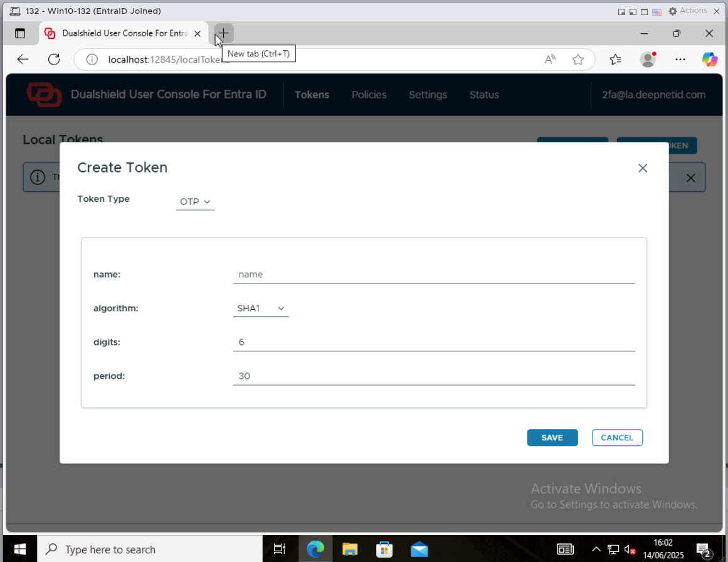This screenshot has height=562, width=728.
Task: Click the Save button
Action: pyautogui.click(x=552, y=438)
